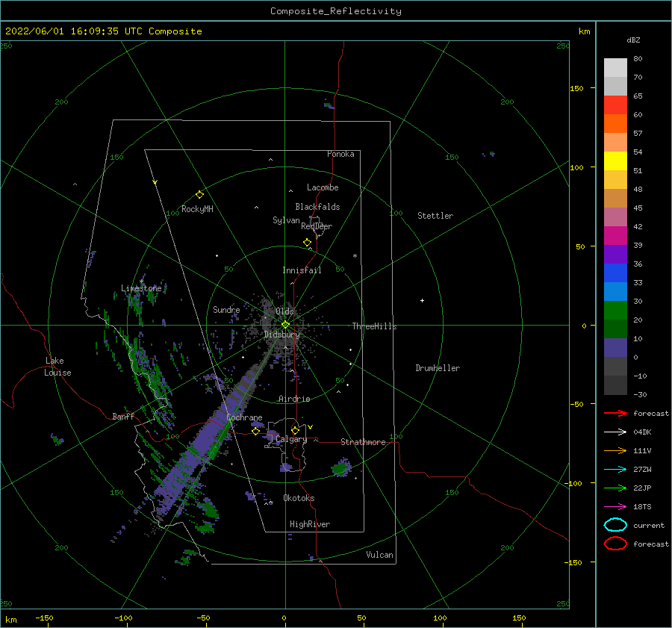Click the white plus marker north of Drumheller
Viewport: 672px width, 628px height.
tap(422, 300)
